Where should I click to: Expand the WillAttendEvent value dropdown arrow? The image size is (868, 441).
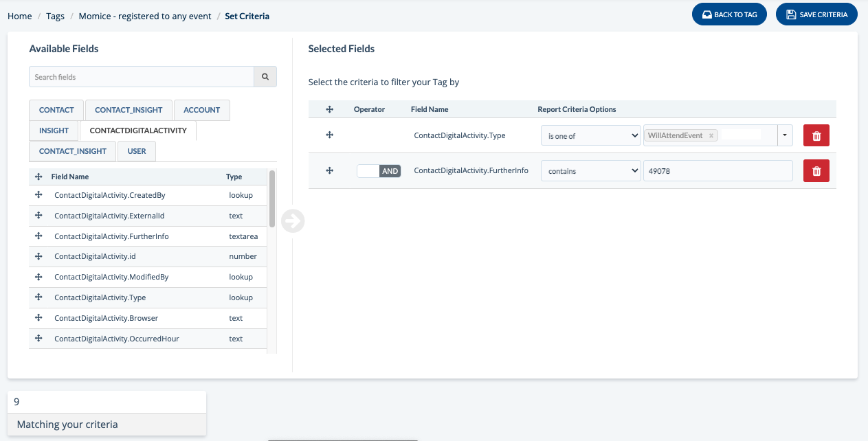tap(785, 136)
